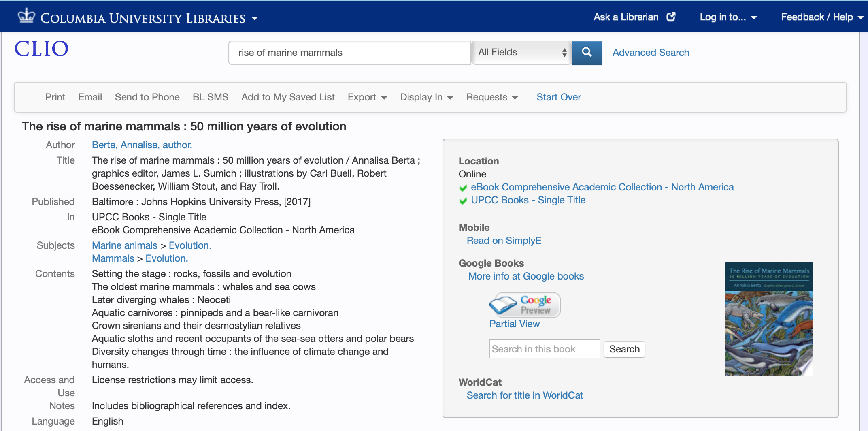868x431 pixels.
Task: Click Read on SimplyE link
Action: pyautogui.click(x=504, y=241)
